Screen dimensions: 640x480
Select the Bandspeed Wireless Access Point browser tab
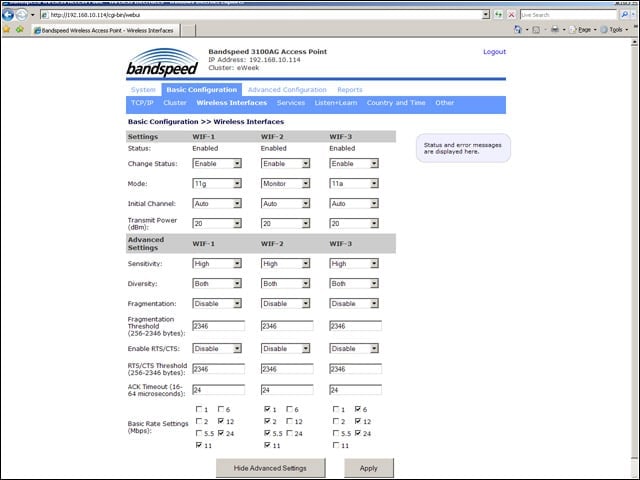point(106,30)
